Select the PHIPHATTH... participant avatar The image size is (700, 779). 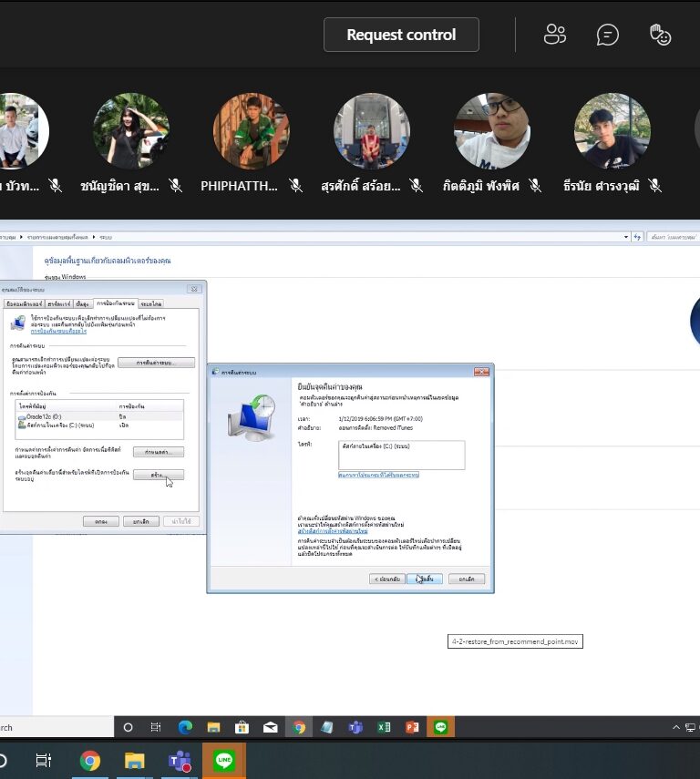pos(252,131)
